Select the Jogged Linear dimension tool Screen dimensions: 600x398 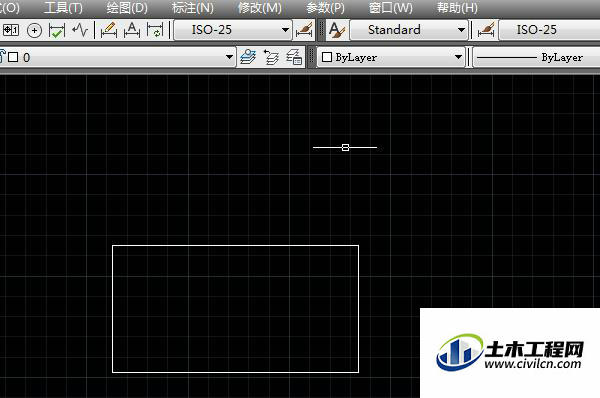pos(80,30)
